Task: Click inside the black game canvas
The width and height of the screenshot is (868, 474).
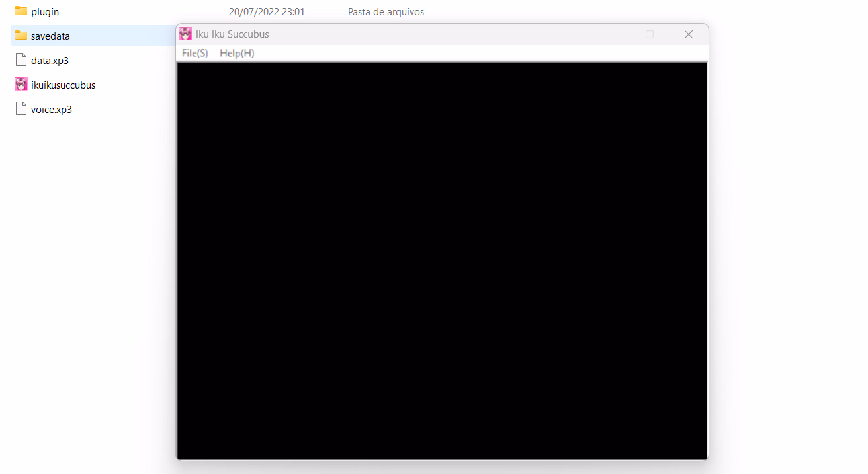Action: point(442,260)
